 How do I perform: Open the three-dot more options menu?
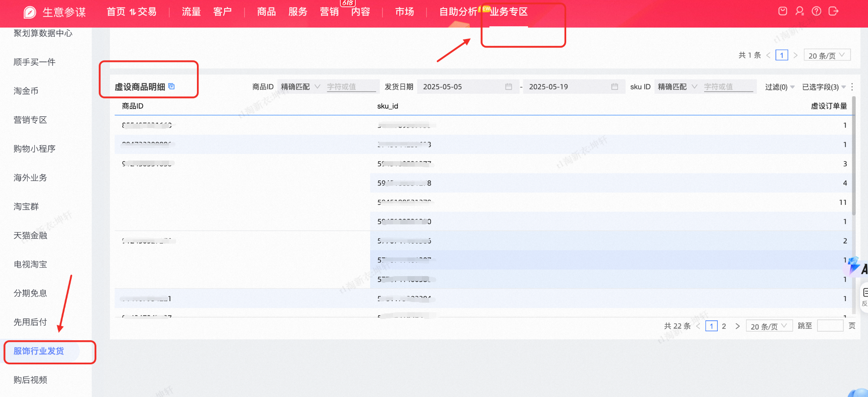coord(852,87)
